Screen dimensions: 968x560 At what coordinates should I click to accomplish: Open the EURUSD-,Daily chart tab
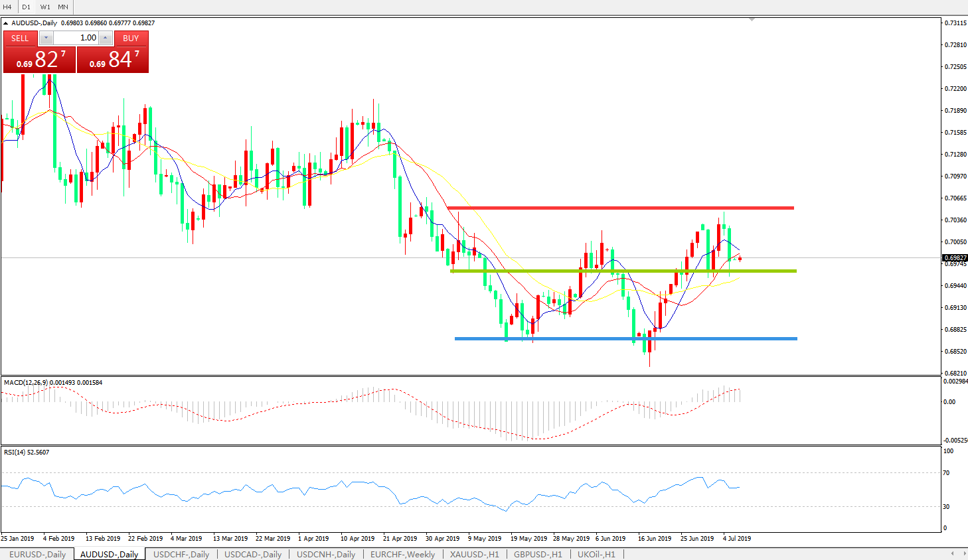37,554
